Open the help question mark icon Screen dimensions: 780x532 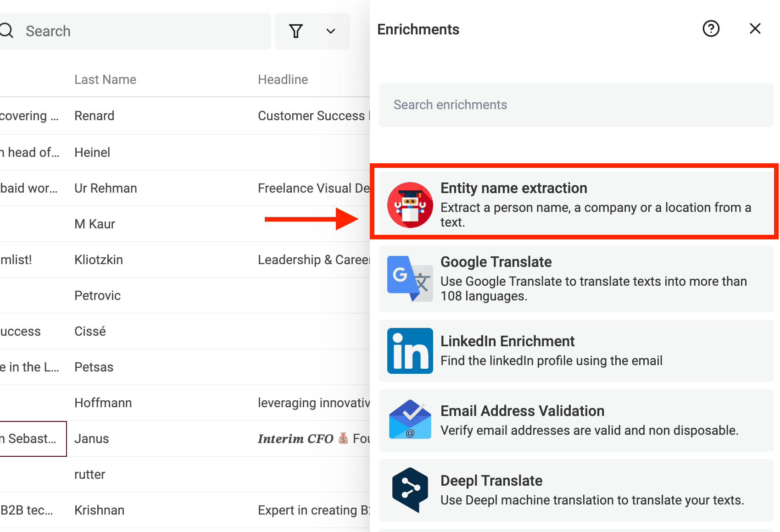click(711, 29)
